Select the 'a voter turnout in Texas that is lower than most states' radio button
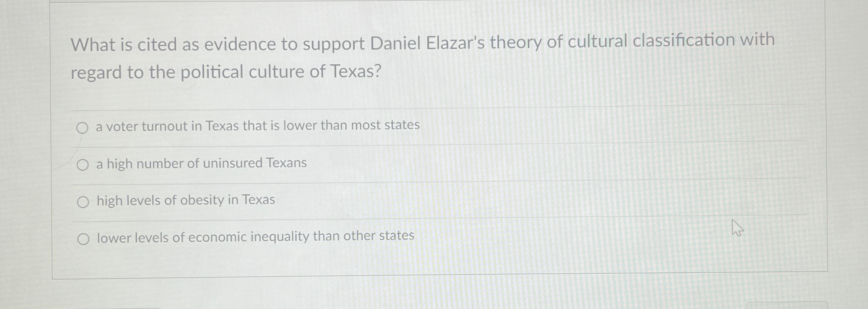The height and width of the screenshot is (309, 868). (x=83, y=127)
